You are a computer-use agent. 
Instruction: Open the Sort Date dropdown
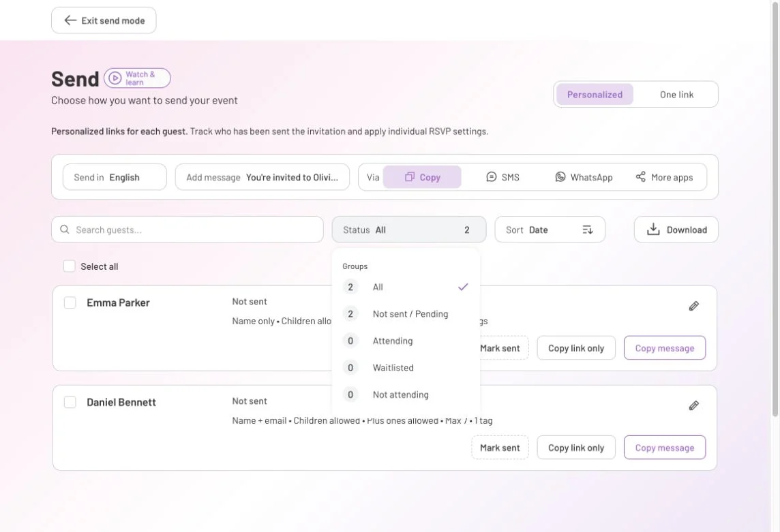click(x=550, y=229)
